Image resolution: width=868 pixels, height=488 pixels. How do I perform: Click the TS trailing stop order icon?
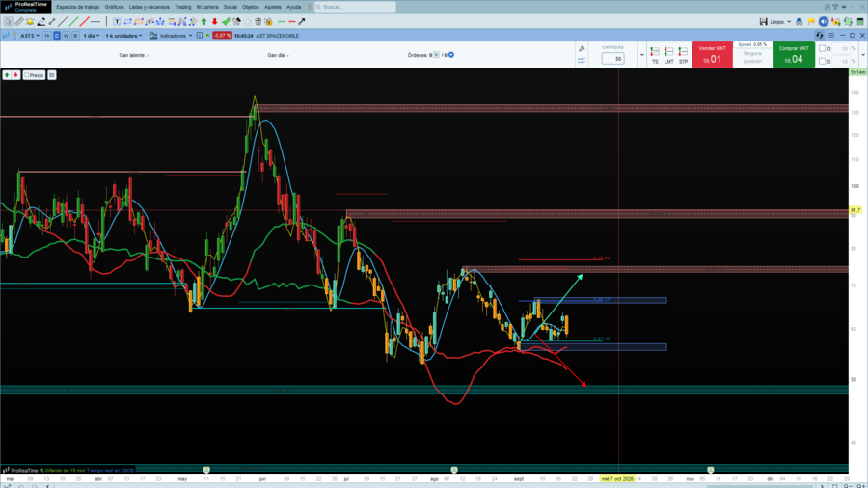[x=655, y=55]
